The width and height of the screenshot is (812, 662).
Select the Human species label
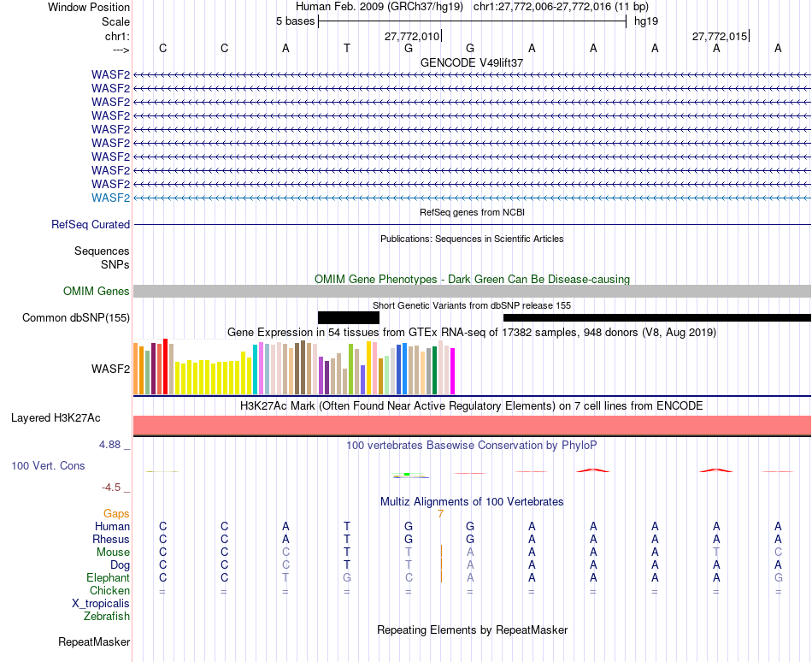coord(112,527)
